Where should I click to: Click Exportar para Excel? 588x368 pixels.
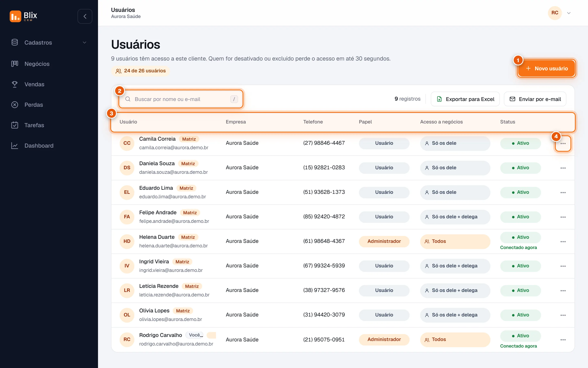pos(465,99)
